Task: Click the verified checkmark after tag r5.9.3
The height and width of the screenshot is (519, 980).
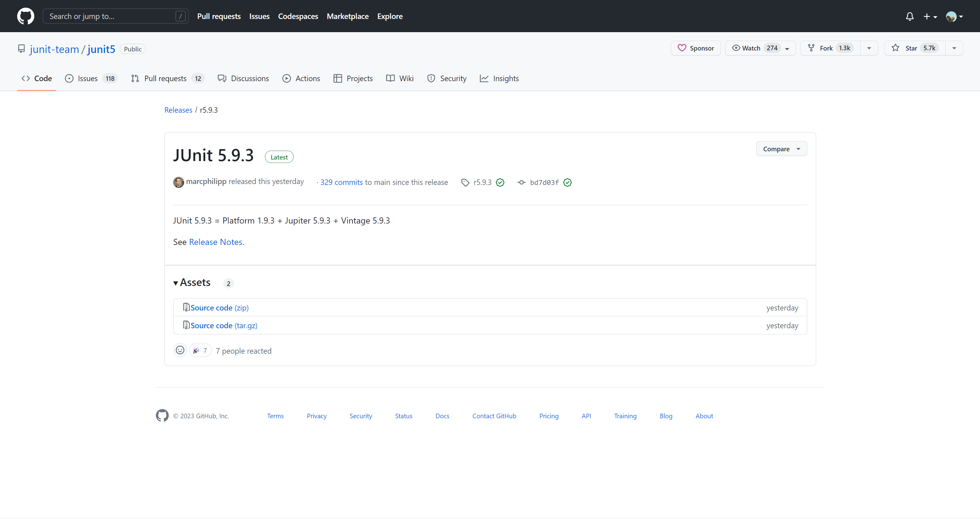Action: point(500,182)
